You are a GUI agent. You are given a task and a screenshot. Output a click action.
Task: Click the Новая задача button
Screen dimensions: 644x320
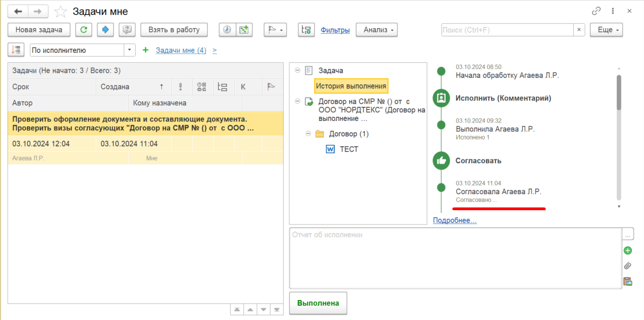point(39,30)
